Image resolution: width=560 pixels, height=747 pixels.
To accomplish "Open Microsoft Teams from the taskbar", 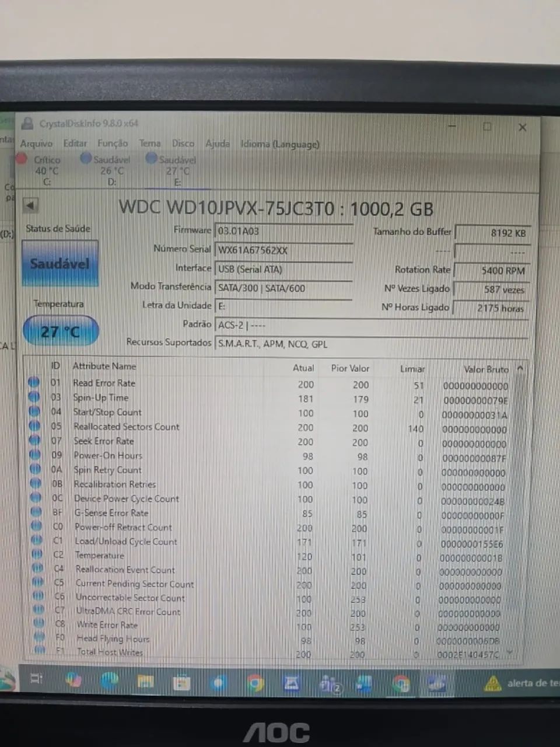I will (x=330, y=683).
